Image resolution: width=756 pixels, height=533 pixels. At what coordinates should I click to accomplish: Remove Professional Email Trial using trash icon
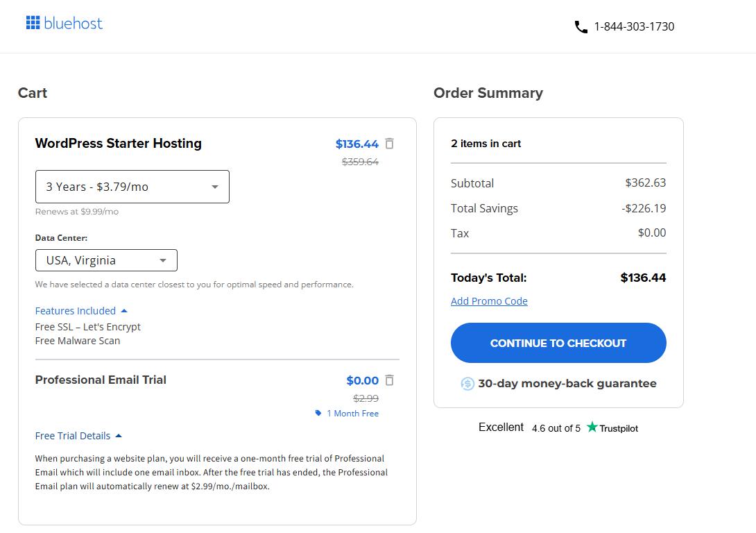[390, 380]
